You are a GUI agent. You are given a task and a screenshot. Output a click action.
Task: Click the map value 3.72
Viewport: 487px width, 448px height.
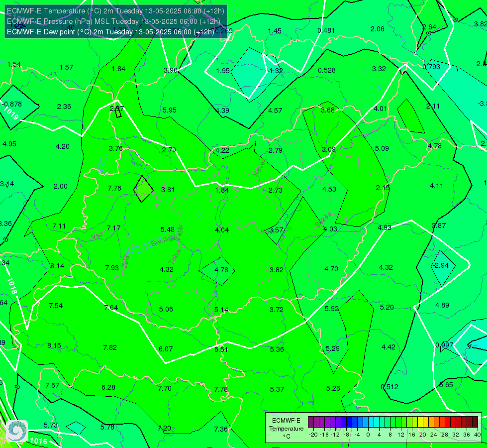pyautogui.click(x=277, y=310)
